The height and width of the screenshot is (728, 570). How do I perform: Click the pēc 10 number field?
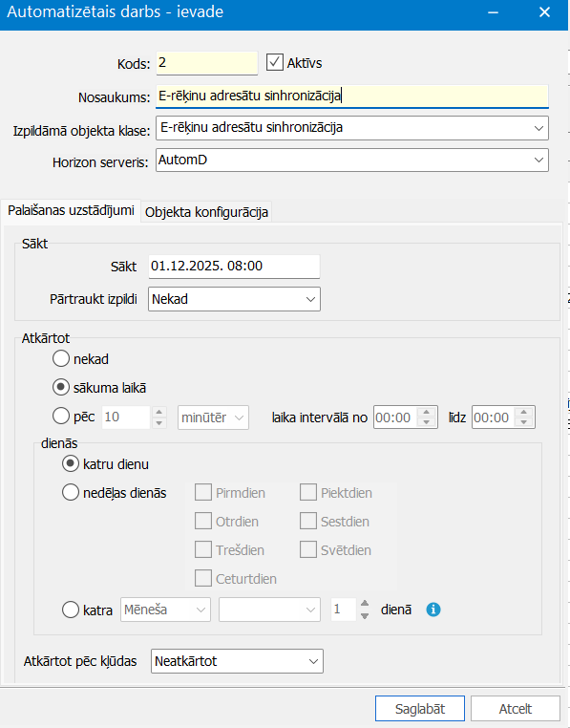[x=127, y=417]
